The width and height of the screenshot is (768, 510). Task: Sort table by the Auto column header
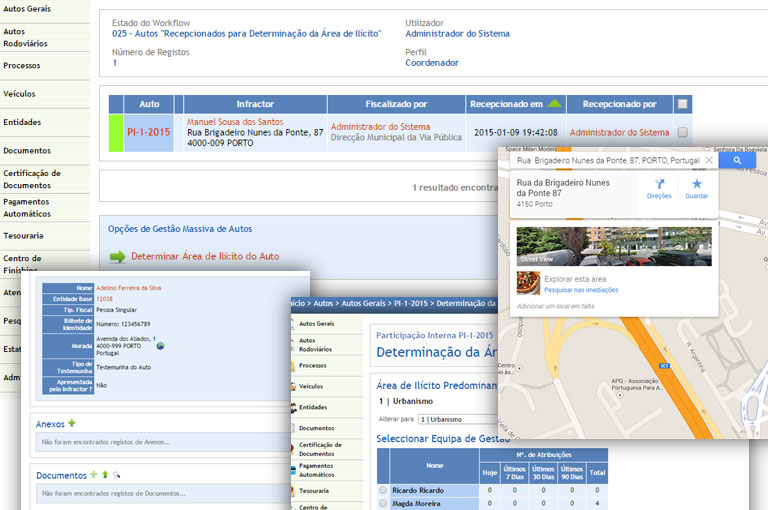[x=149, y=104]
